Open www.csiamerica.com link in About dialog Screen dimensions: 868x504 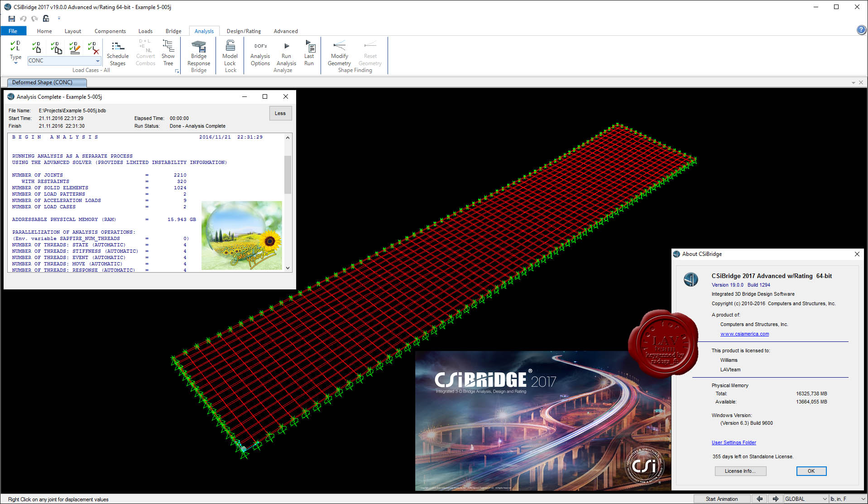(744, 334)
